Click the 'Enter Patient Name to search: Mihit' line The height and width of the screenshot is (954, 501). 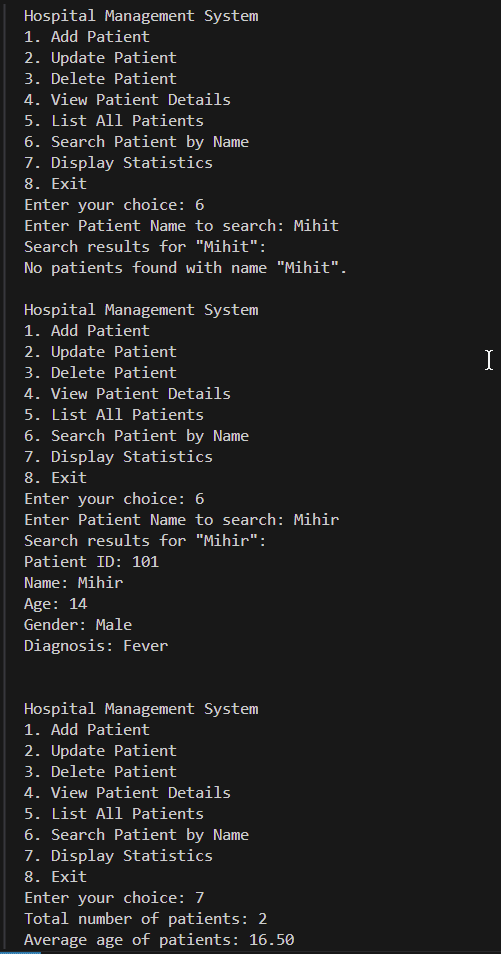coord(181,226)
